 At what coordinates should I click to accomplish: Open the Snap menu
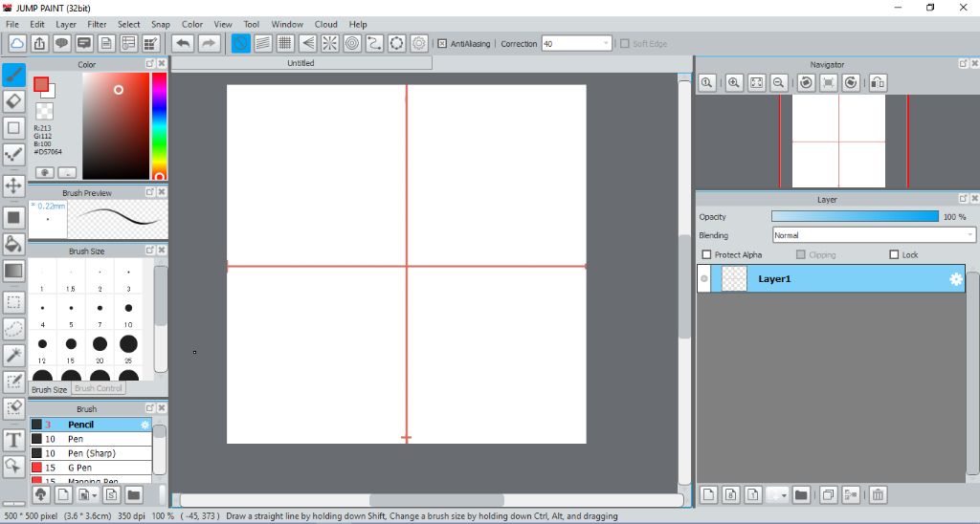click(x=161, y=24)
